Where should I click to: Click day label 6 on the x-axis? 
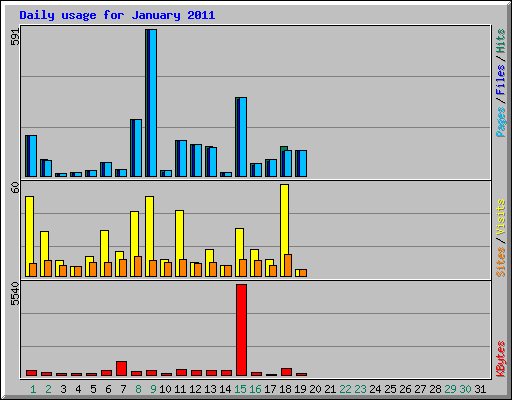click(x=108, y=389)
